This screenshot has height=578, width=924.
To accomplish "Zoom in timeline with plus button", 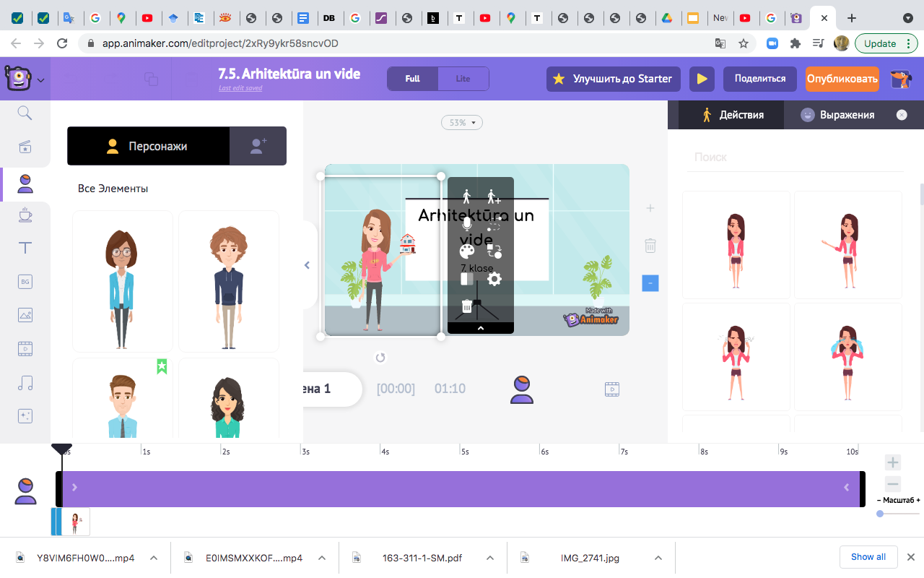I will (x=893, y=462).
